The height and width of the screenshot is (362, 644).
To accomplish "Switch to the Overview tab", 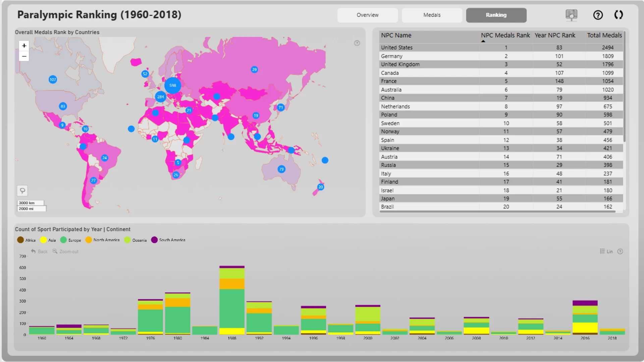I will 368,15.
